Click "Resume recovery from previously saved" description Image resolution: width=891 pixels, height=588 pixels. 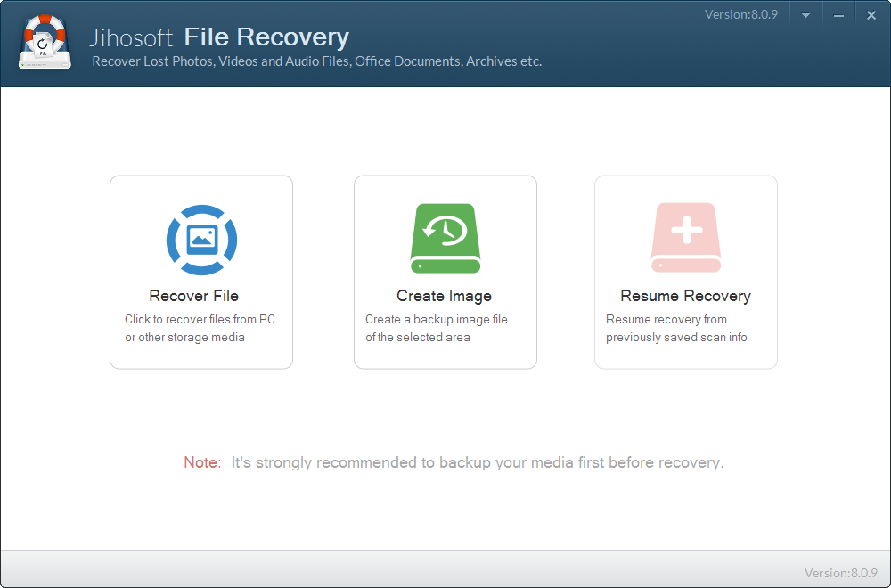pos(676,329)
